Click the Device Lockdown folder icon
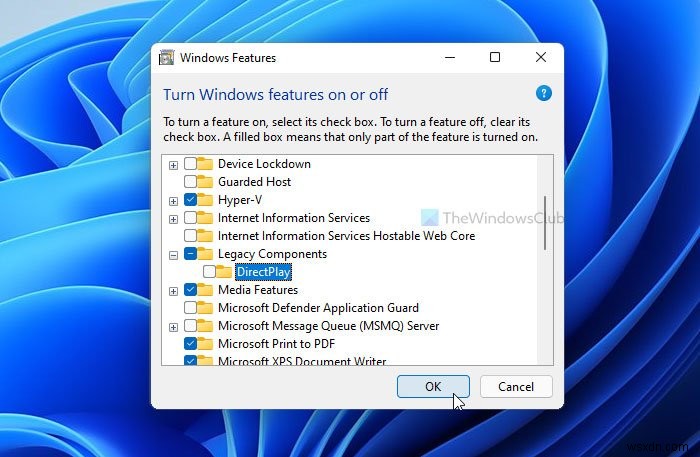Image resolution: width=700 pixels, height=457 pixels. [205, 164]
